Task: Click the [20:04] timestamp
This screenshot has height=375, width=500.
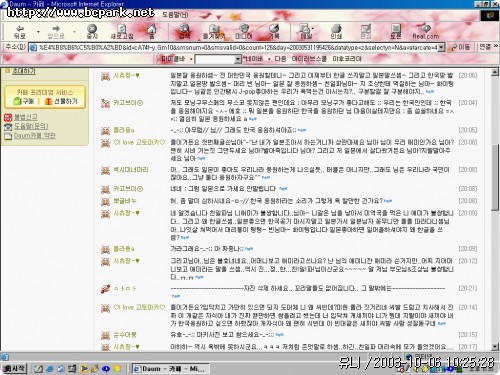Action: pos(468,103)
